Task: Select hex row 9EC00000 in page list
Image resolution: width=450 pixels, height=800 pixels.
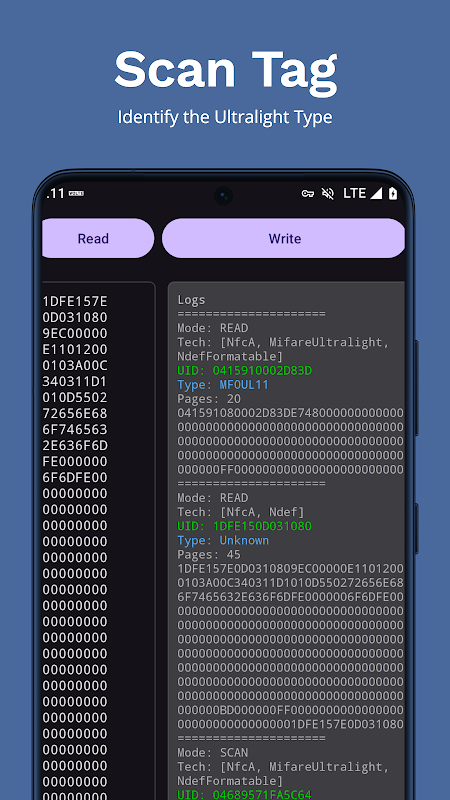Action: pos(75,333)
